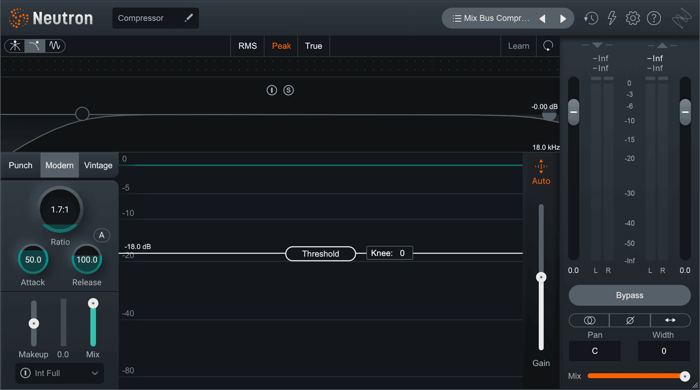
Task: Click the Pan value field C
Action: (595, 351)
